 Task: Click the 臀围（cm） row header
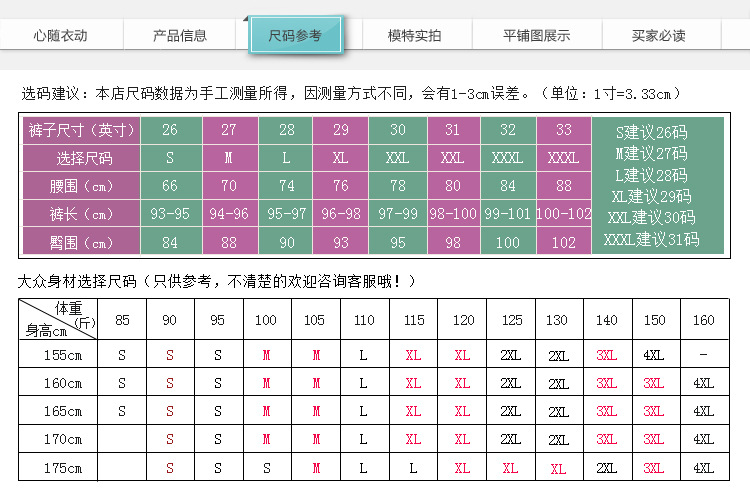(x=81, y=242)
